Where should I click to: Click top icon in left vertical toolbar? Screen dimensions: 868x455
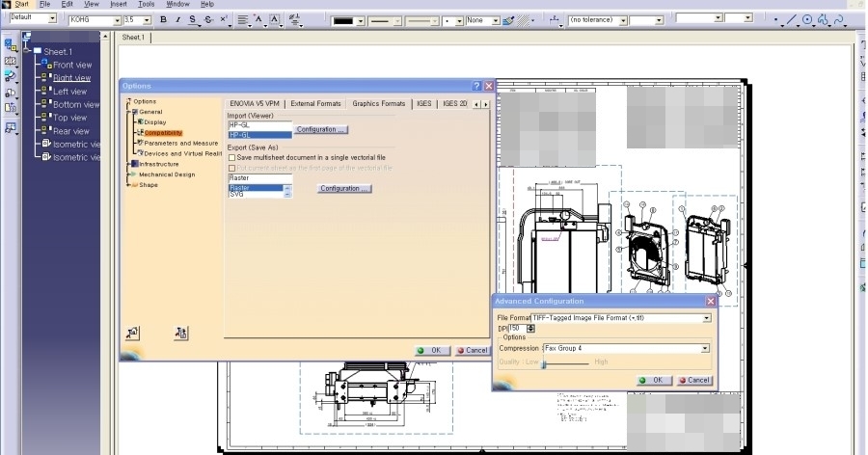click(11, 45)
